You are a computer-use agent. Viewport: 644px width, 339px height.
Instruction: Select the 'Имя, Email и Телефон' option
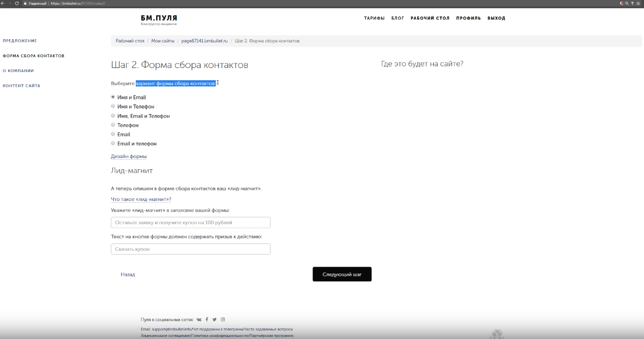[113, 116]
